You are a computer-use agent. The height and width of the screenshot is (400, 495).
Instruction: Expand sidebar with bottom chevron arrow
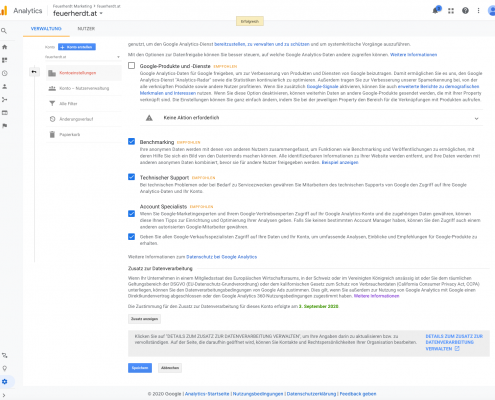coord(4,395)
